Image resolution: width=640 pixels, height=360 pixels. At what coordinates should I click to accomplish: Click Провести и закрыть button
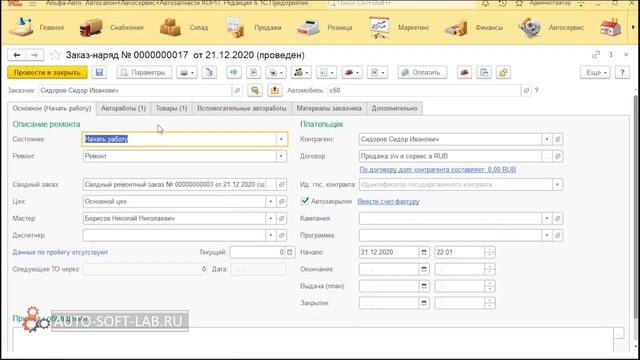(x=47, y=72)
